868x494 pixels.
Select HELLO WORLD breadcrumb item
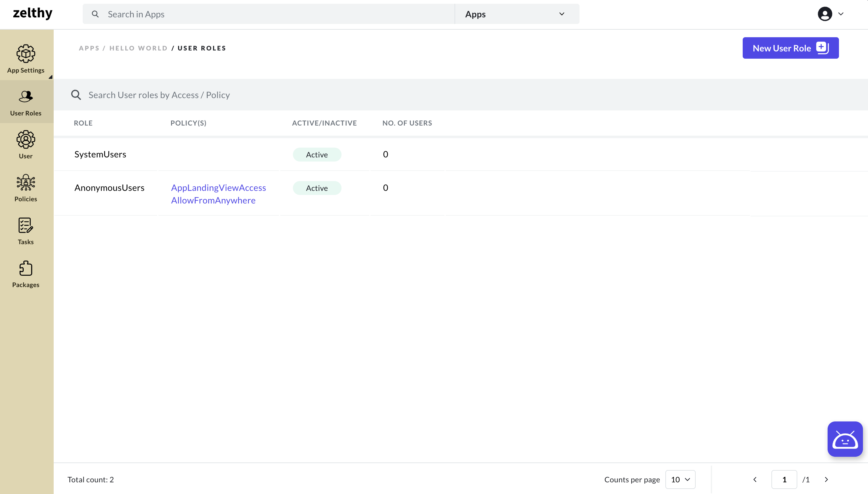(x=138, y=48)
